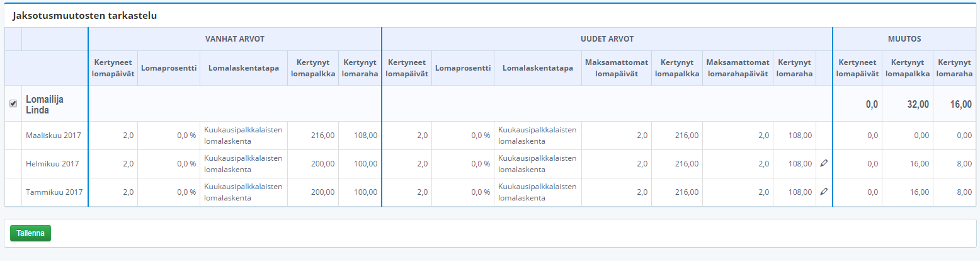
Task: Click the old 108,00 lomaraha value for Maaliskuu
Action: pyautogui.click(x=365, y=136)
